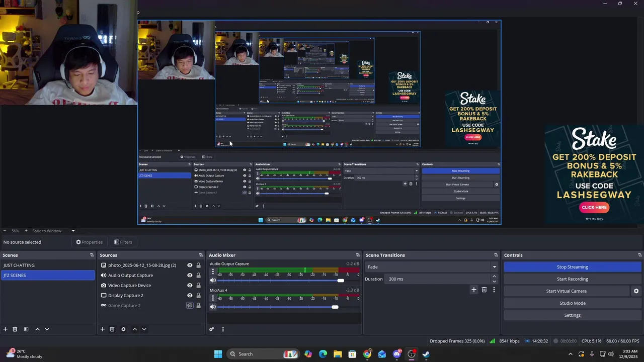
Task: Hide the Video Capture Device source
Action: (x=190, y=286)
